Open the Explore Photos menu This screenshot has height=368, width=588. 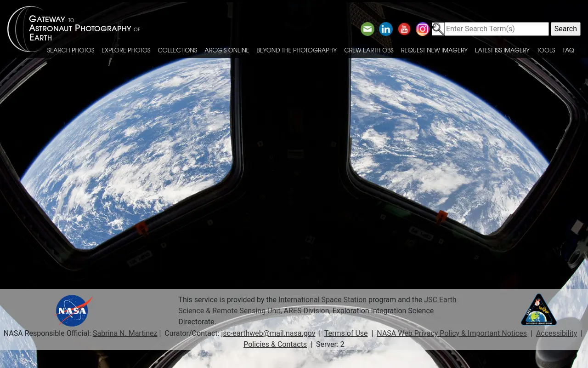point(126,50)
